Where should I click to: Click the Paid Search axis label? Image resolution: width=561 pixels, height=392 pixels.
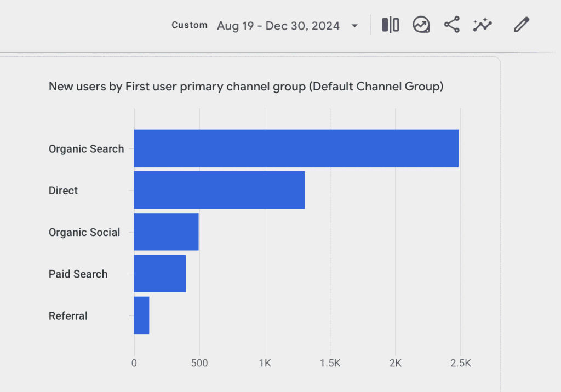[x=78, y=274]
